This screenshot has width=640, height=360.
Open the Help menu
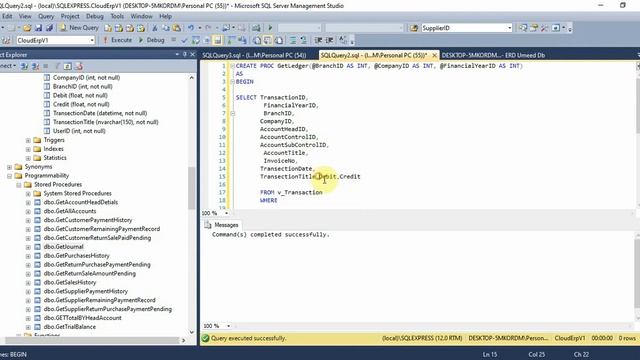click(165, 16)
